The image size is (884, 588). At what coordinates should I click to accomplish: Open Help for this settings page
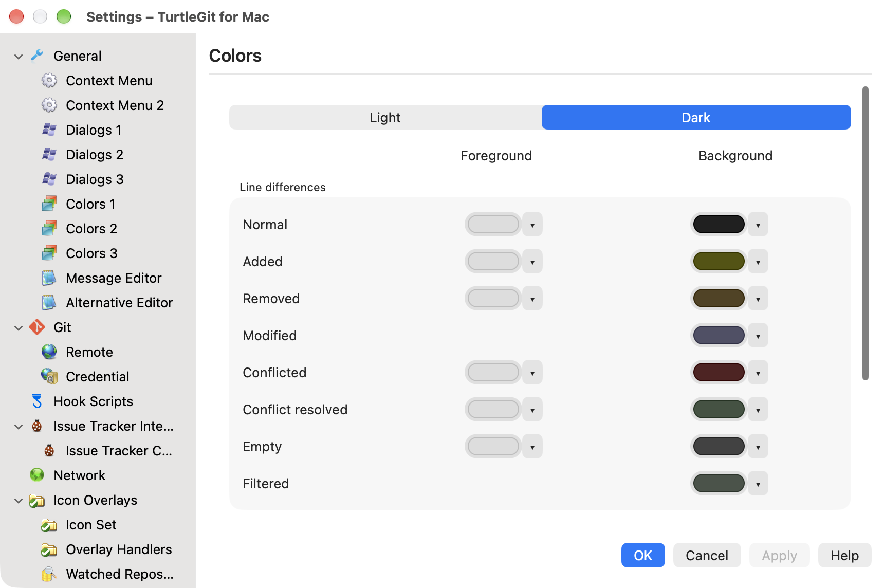tap(844, 555)
